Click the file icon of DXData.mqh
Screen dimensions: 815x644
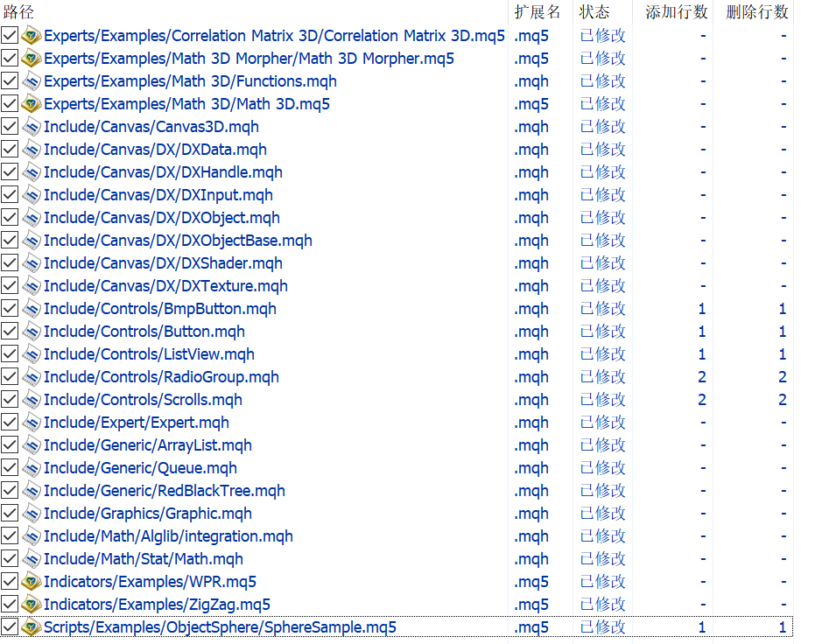click(32, 150)
